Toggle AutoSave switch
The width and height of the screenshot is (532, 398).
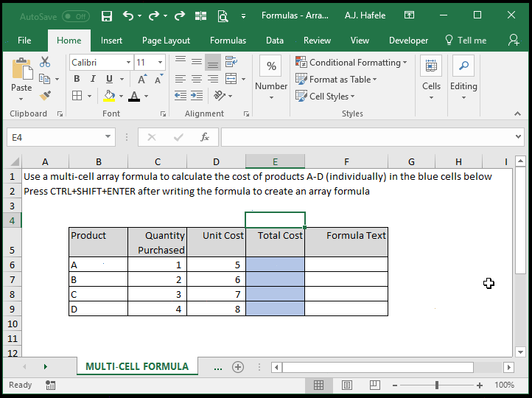76,16
